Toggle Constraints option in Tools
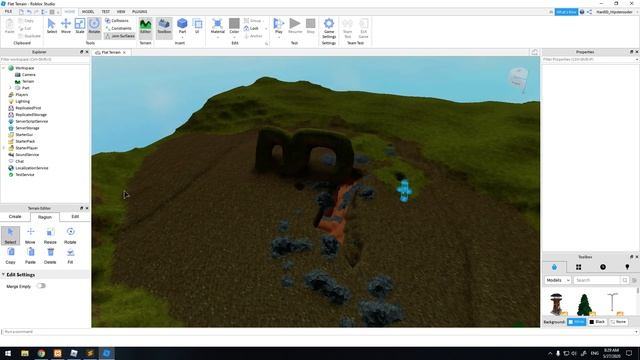This screenshot has width=640, height=360. [x=118, y=28]
